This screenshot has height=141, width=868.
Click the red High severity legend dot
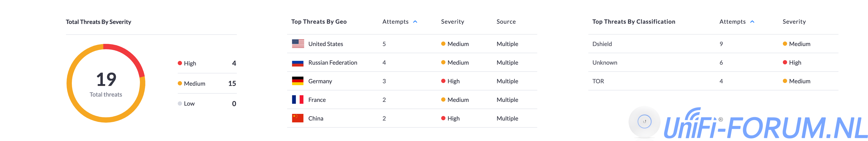(x=180, y=63)
